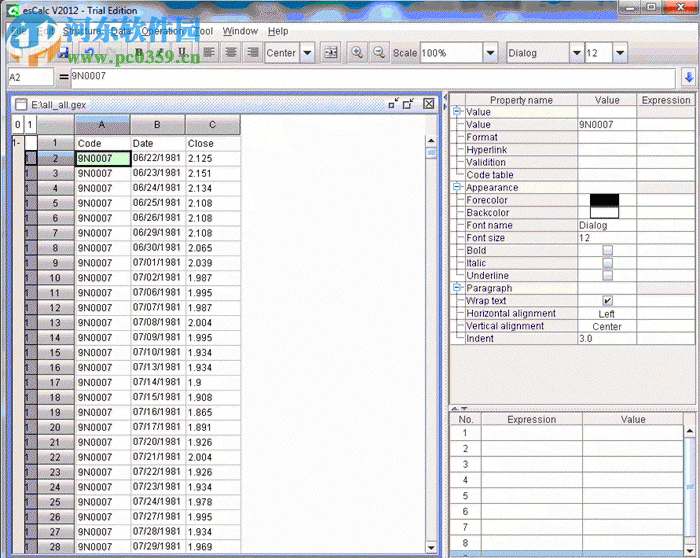Click the zoom out magnifier icon
The height and width of the screenshot is (558, 700).
click(x=379, y=52)
